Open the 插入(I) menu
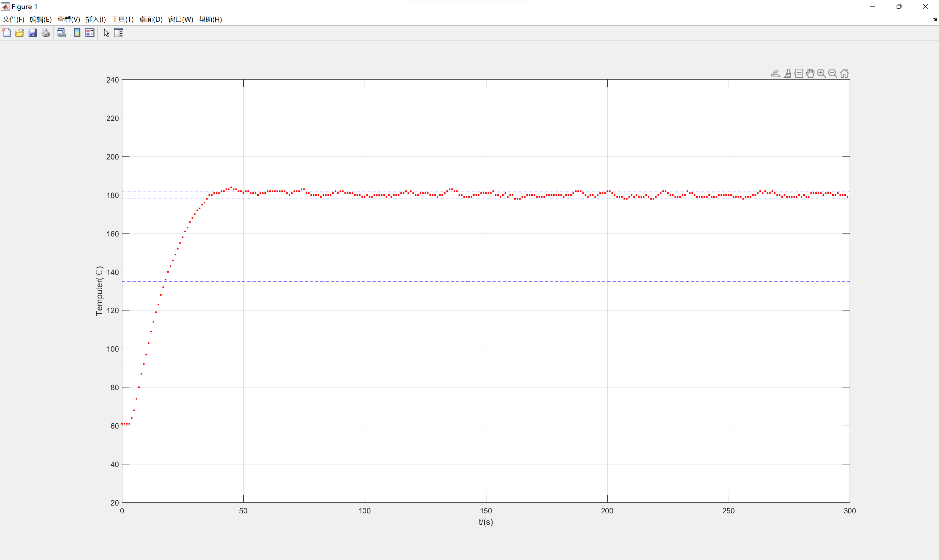 click(96, 19)
